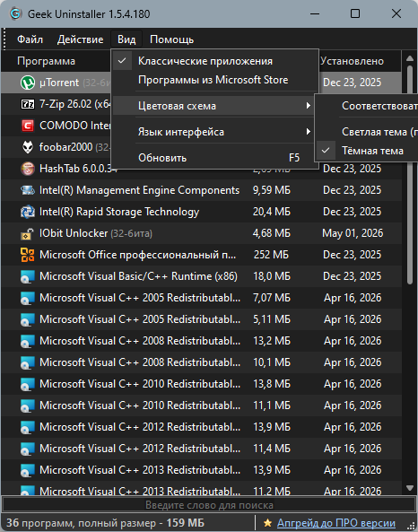
Task: Click the HashTab program icon
Action: [28, 169]
